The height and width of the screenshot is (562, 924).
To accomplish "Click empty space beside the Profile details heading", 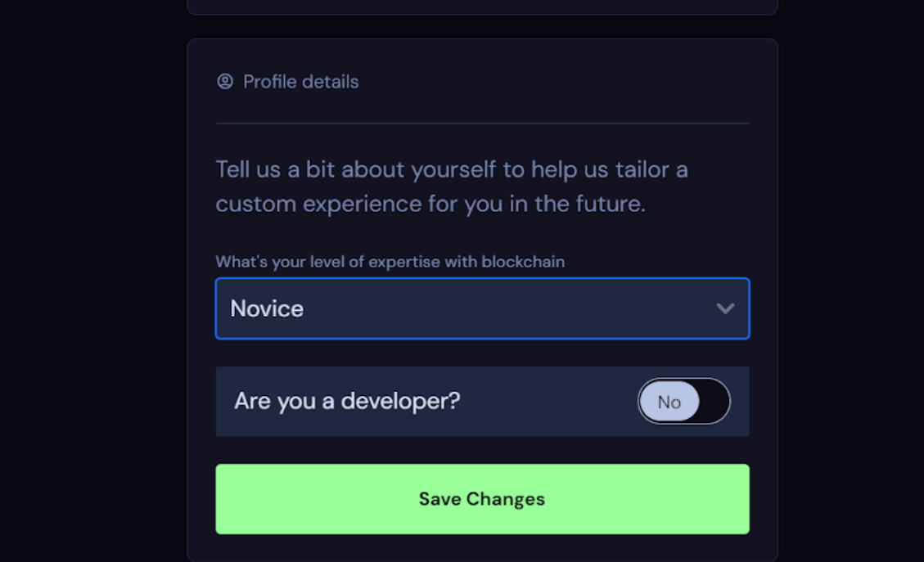I will [x=554, y=81].
